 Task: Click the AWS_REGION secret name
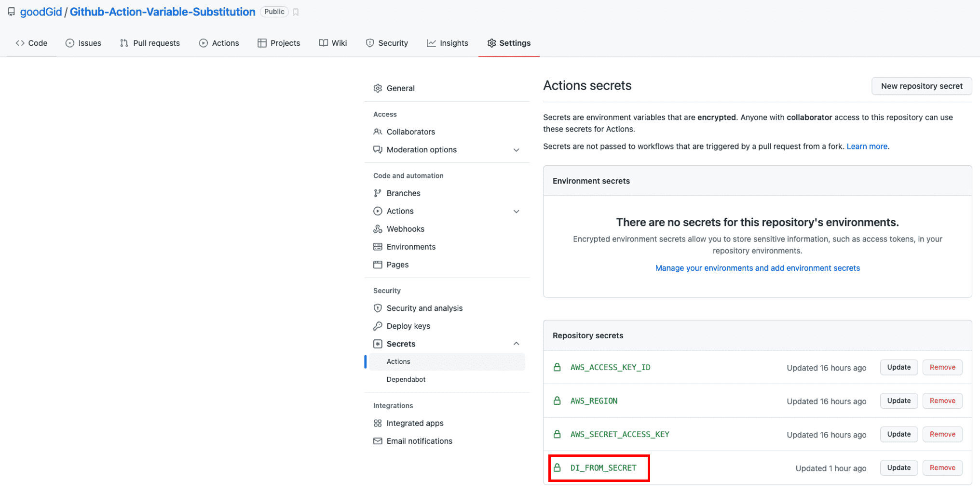tap(594, 401)
